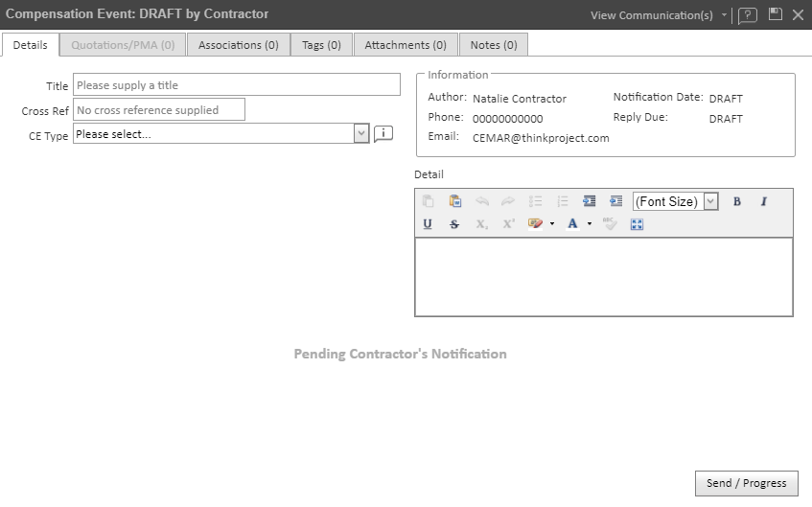Switch to the Associations (0) tab
The width and height of the screenshot is (812, 507).
pos(238,45)
